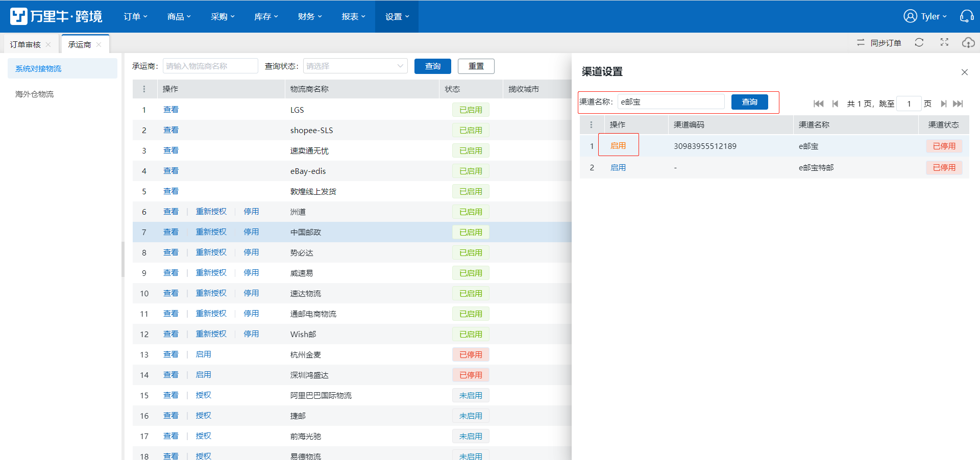The image size is (980, 460).
Task: Click 重新授权 for 中国邮政
Action: (x=211, y=232)
